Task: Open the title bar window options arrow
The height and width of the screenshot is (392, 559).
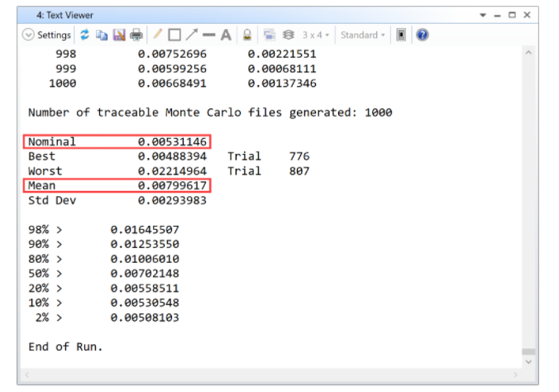Action: pyautogui.click(x=483, y=15)
